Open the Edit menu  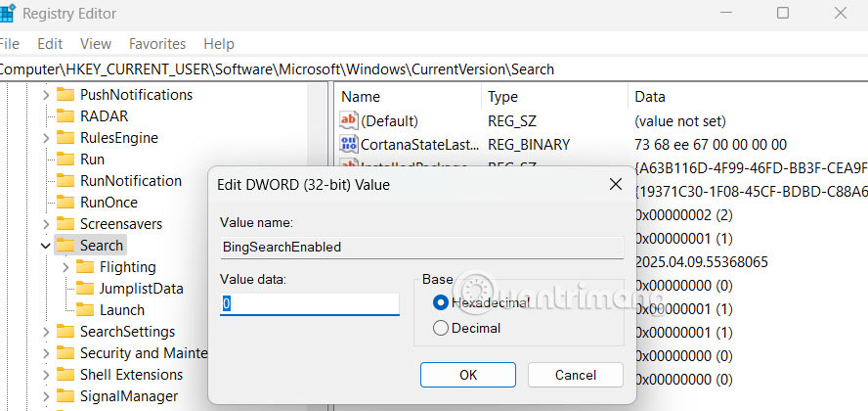point(50,44)
